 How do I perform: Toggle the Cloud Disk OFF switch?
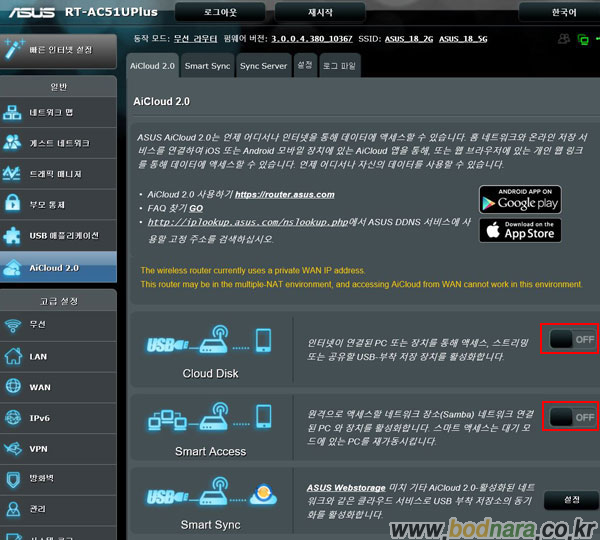tap(572, 339)
